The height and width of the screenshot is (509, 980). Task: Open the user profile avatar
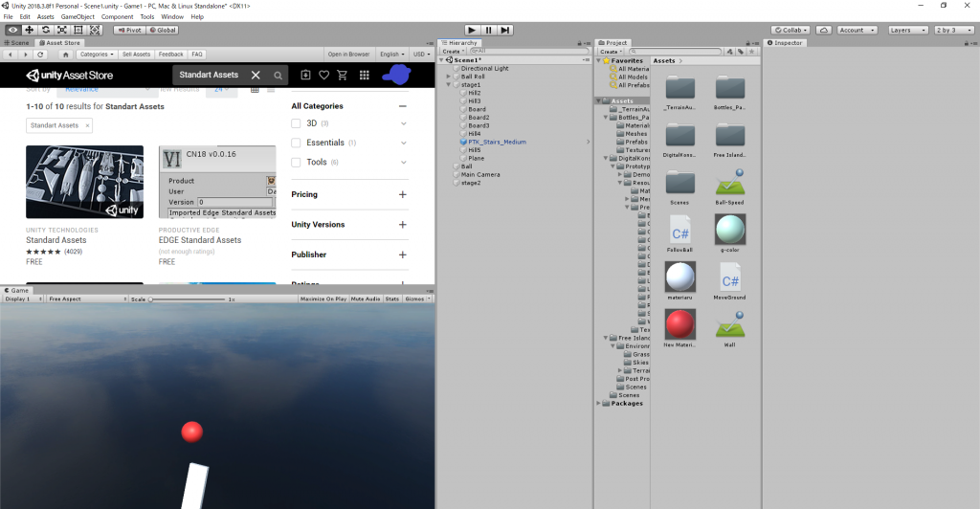[396, 75]
